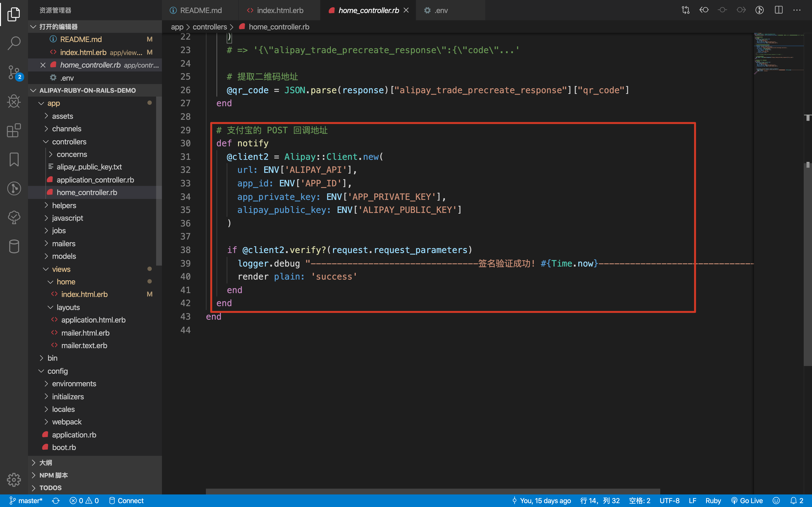Screen dimensions: 812x507
Task: Open the Search view in activity bar
Action: pos(14,43)
